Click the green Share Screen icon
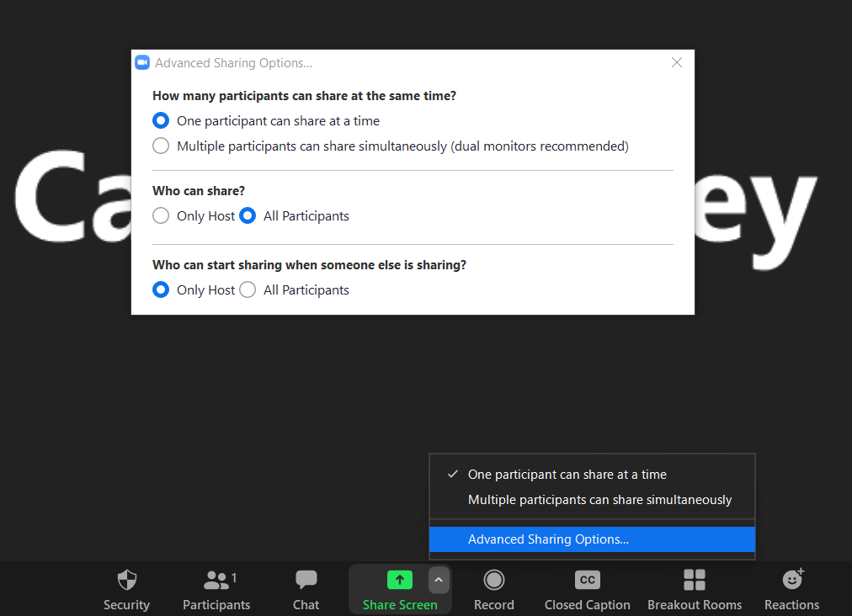This screenshot has height=616, width=852. [399, 580]
